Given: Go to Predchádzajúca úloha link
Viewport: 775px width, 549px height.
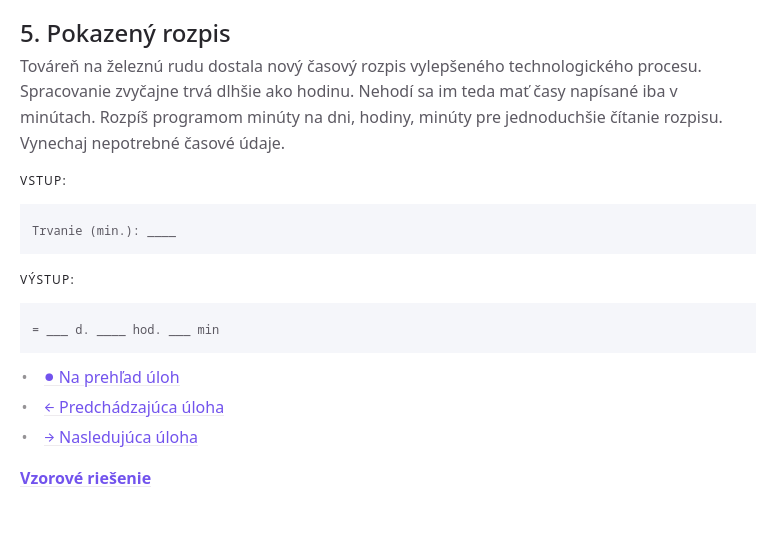Looking at the screenshot, I should point(141,407).
